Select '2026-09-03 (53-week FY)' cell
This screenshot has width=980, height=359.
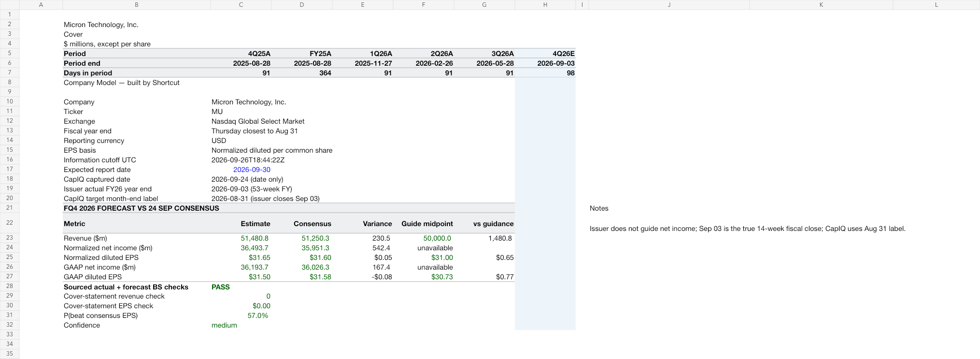(x=252, y=189)
